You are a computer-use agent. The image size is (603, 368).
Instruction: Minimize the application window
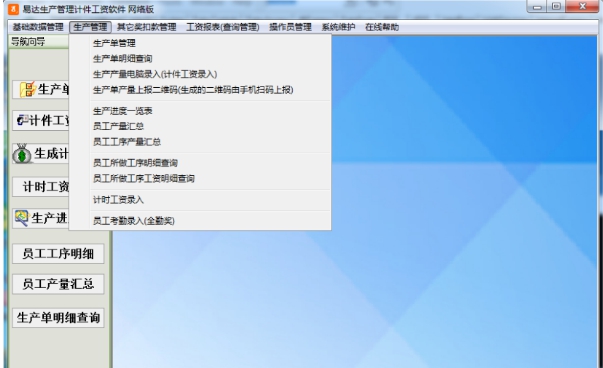click(x=537, y=7)
